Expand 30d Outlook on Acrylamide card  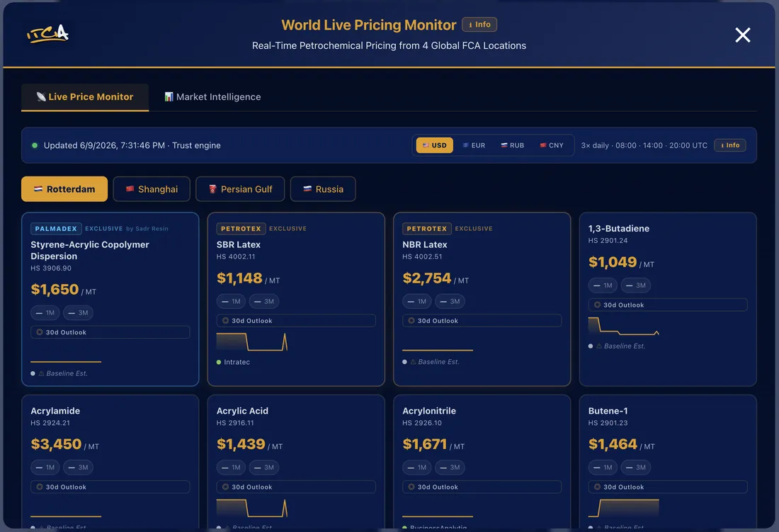pos(110,487)
